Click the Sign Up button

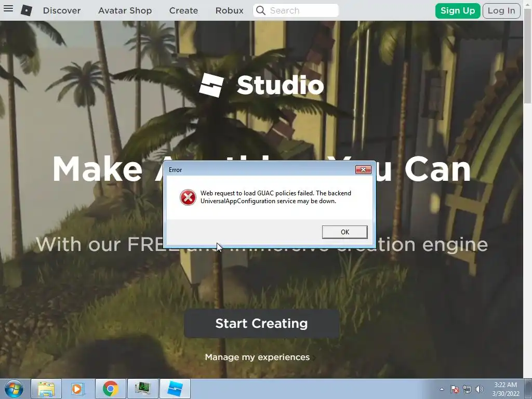[458, 10]
